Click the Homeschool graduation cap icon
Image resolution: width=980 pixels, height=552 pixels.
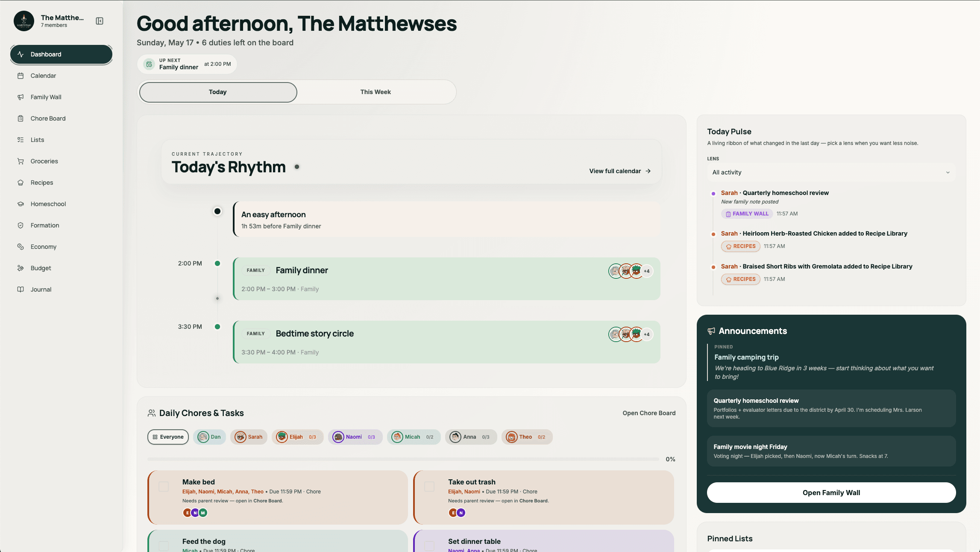[x=21, y=204]
